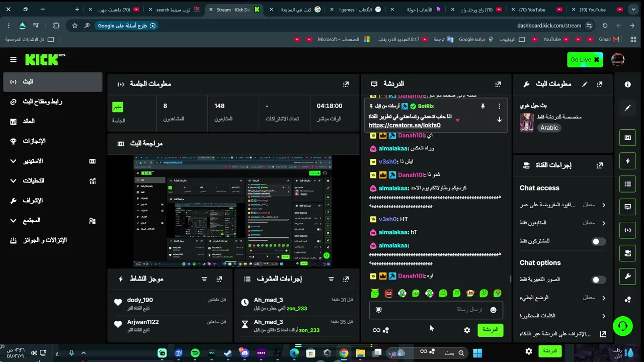Toggle chat widget icon in right rail
This screenshot has width=644, height=362.
[x=627, y=207]
